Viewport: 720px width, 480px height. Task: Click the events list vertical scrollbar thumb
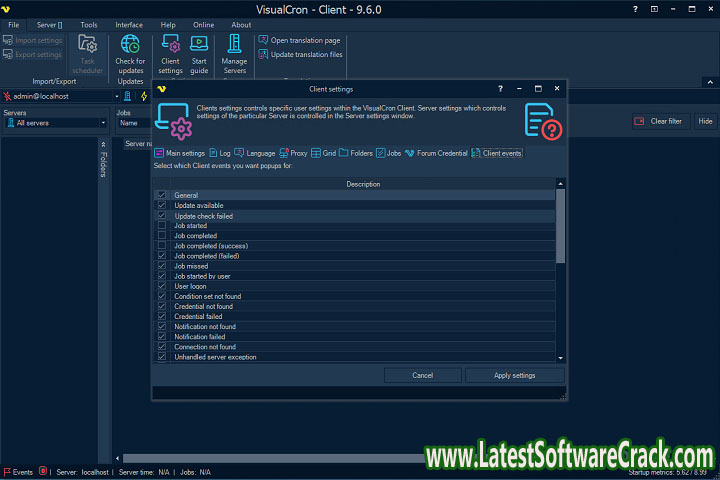click(x=560, y=226)
